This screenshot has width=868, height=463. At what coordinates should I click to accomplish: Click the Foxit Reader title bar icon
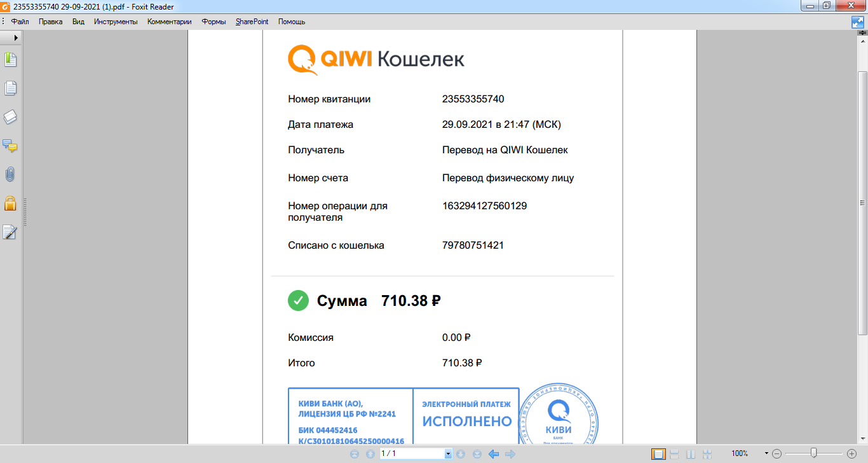pos(6,6)
